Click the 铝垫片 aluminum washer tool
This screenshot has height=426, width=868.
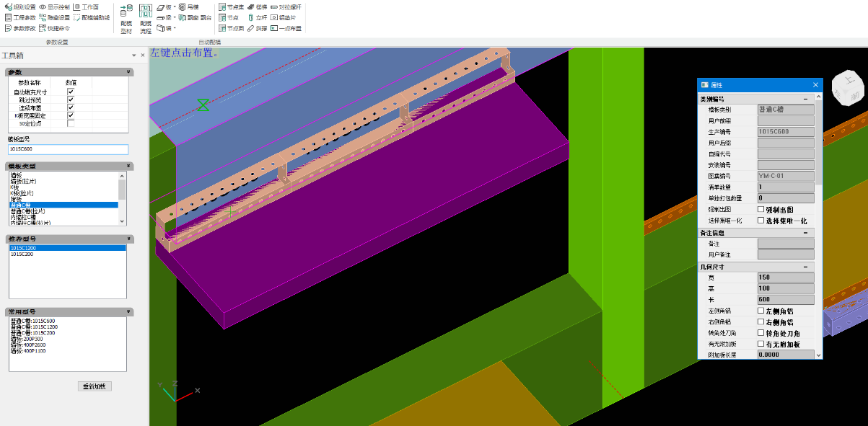click(x=282, y=17)
